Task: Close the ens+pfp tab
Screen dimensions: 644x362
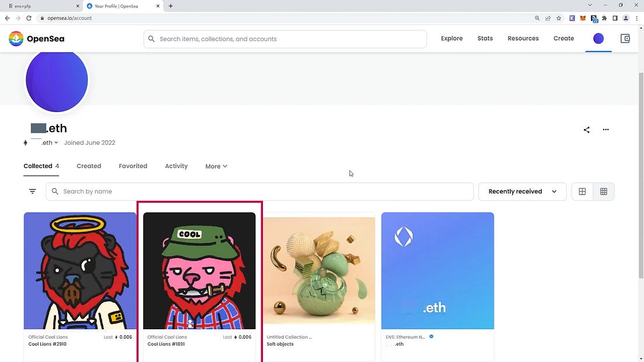Action: click(78, 6)
